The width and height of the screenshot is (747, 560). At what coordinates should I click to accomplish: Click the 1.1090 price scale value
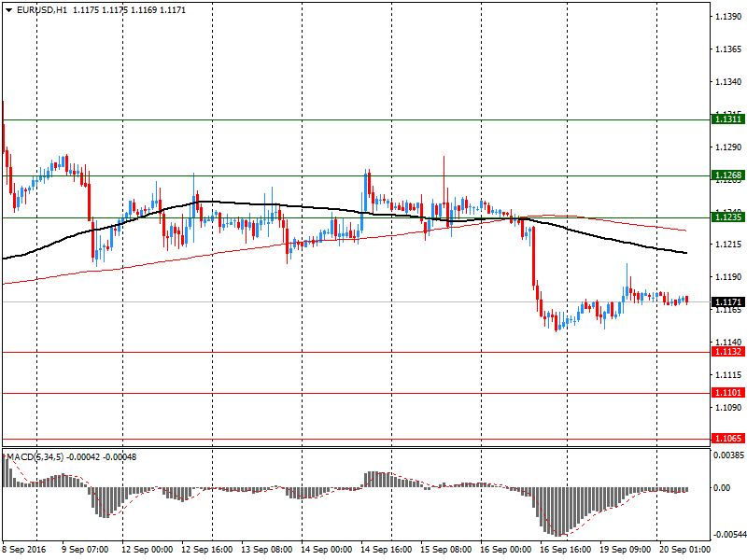(x=728, y=408)
